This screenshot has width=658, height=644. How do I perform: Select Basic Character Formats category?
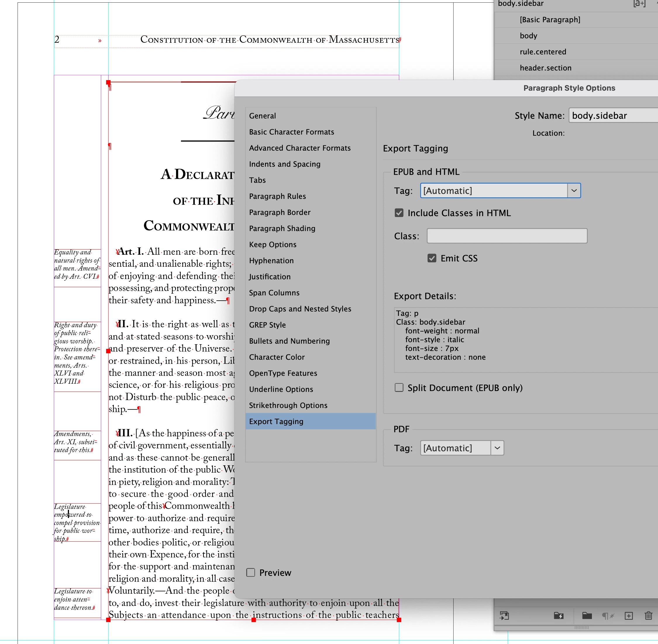[x=291, y=132]
